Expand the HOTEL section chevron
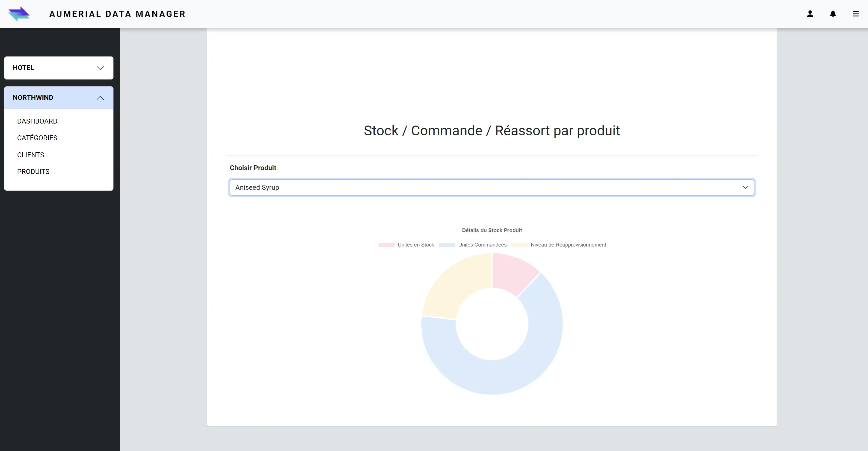This screenshot has width=868, height=451. coord(100,68)
